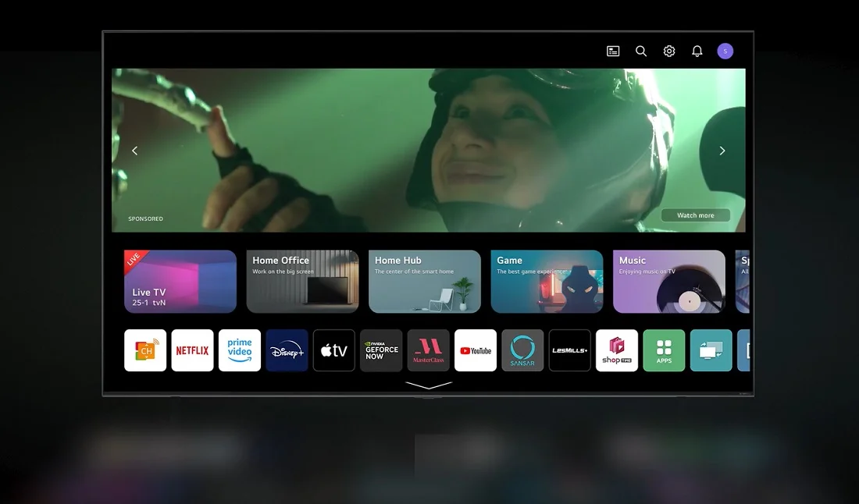Image resolution: width=859 pixels, height=504 pixels.
Task: Open the purple user profile avatar
Action: pos(725,51)
